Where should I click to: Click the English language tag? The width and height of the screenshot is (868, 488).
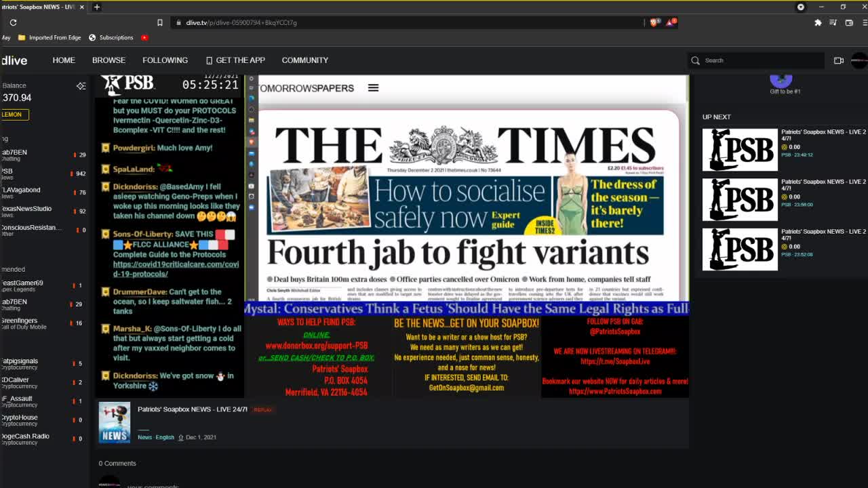pyautogui.click(x=165, y=437)
